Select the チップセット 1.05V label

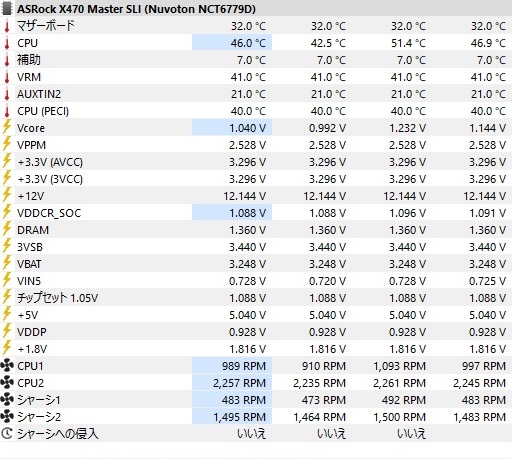(x=57, y=298)
